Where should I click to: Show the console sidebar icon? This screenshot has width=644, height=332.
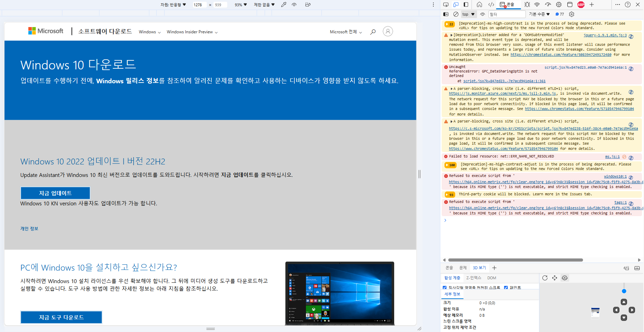[x=446, y=14]
